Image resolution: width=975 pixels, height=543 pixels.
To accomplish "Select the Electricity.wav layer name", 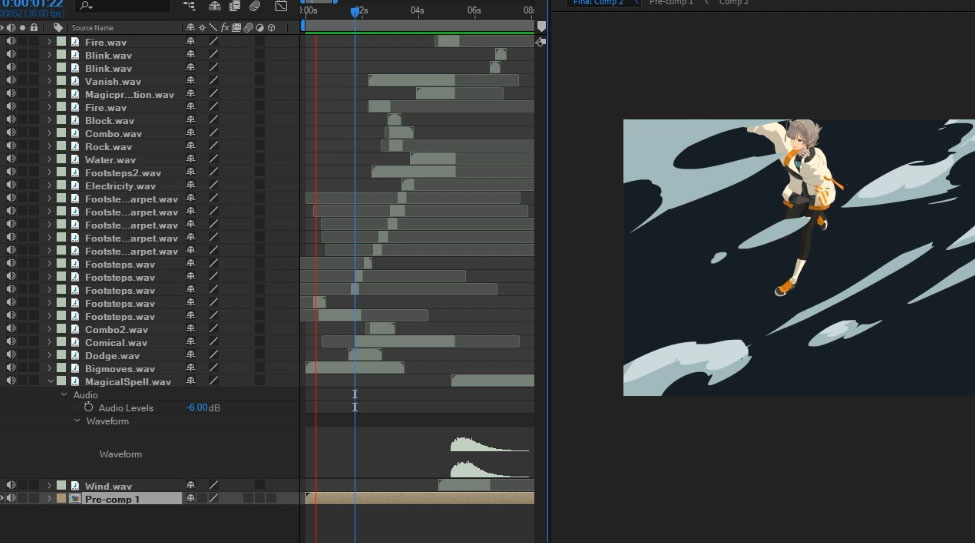I will [120, 186].
